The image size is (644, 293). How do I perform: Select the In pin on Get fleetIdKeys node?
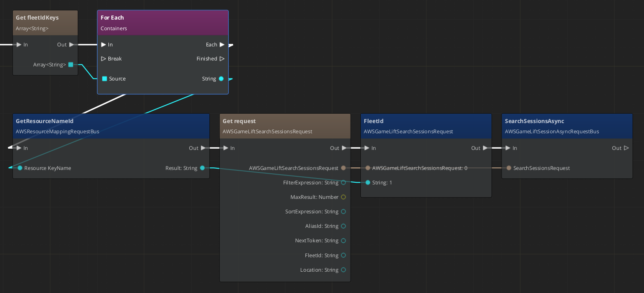19,44
